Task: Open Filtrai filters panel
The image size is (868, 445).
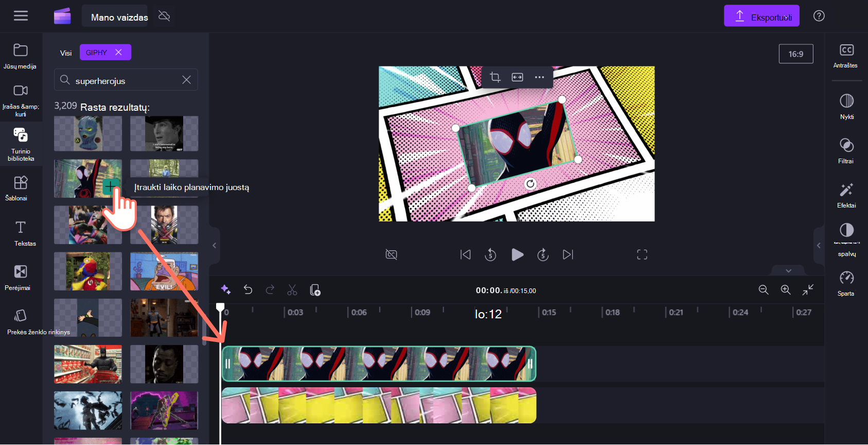Action: coord(846,151)
